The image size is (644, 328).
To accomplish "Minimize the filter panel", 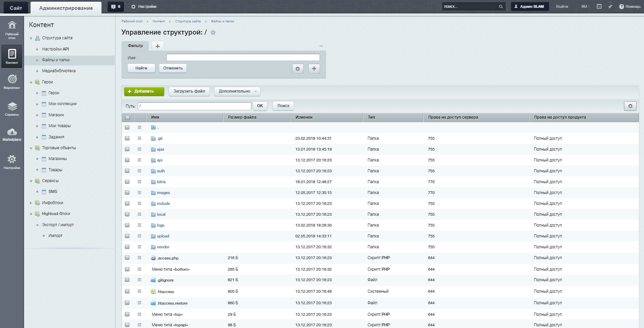I will tap(321, 46).
